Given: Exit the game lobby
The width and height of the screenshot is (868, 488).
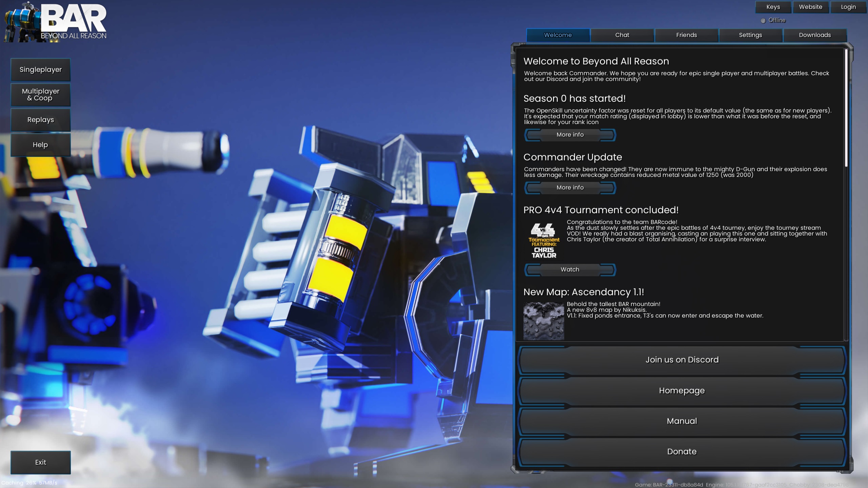Looking at the screenshot, I should click(41, 462).
